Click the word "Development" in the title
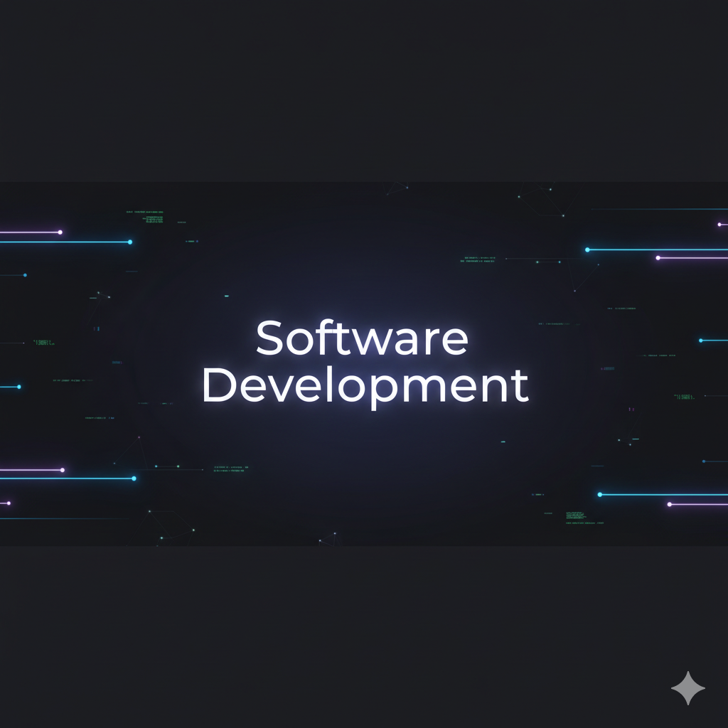Image resolution: width=728 pixels, height=728 pixels. (x=365, y=387)
